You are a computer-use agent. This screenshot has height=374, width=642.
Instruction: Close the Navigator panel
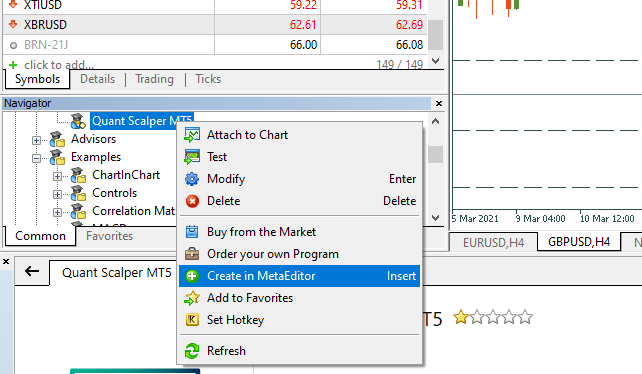point(439,103)
